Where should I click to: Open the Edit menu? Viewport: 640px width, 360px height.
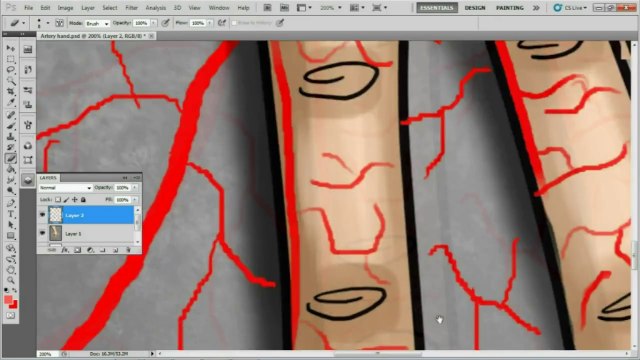(x=45, y=8)
